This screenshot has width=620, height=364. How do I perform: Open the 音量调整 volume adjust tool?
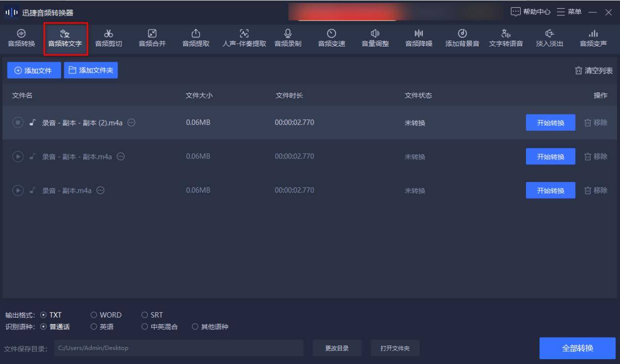375,39
